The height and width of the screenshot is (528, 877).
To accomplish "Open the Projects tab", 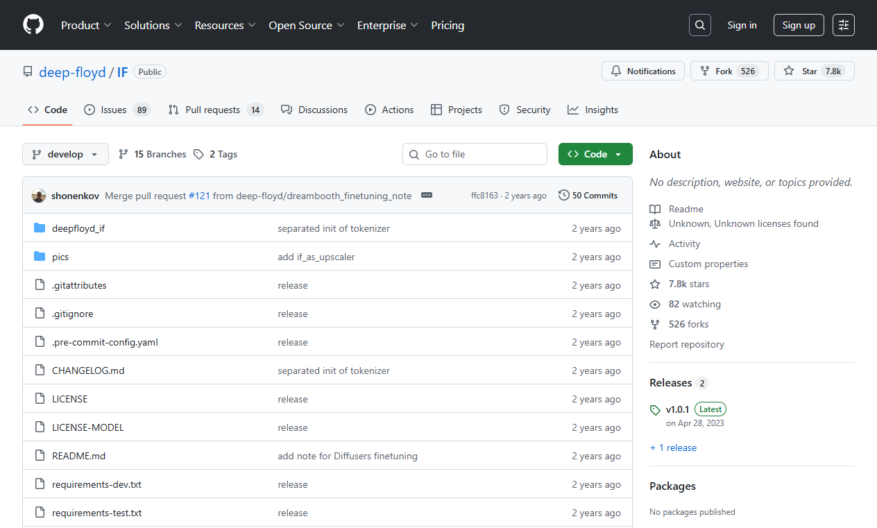I will click(x=456, y=110).
